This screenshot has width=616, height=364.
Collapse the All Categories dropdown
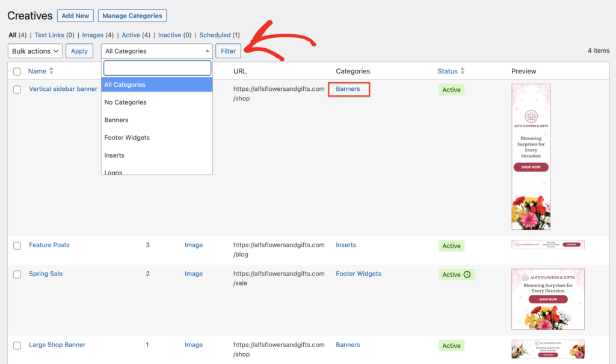point(157,51)
